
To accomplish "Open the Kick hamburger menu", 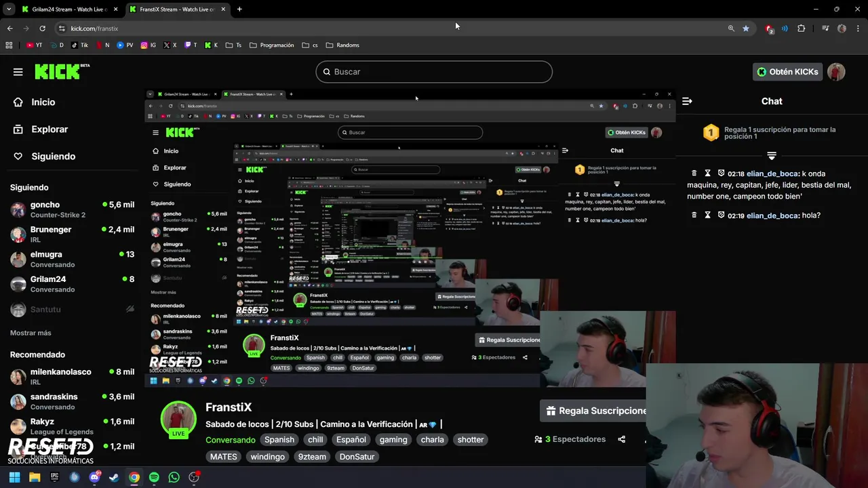I will click(x=18, y=72).
